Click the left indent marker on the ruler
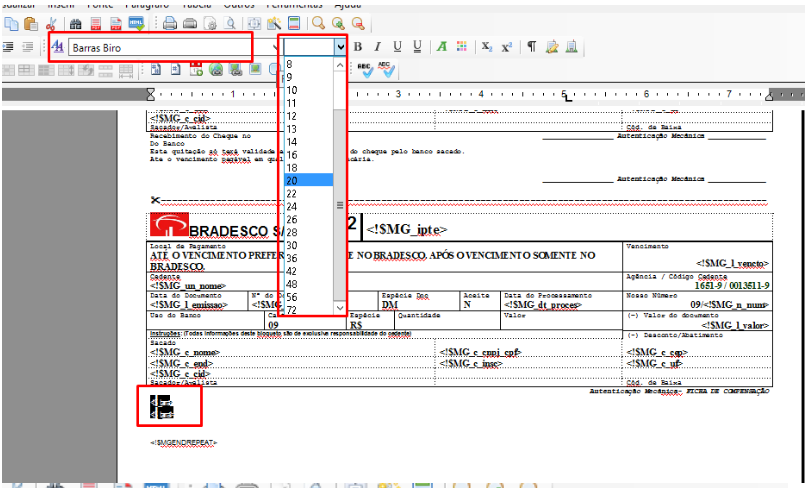Viewport: 806px width, 488px height. click(151, 94)
